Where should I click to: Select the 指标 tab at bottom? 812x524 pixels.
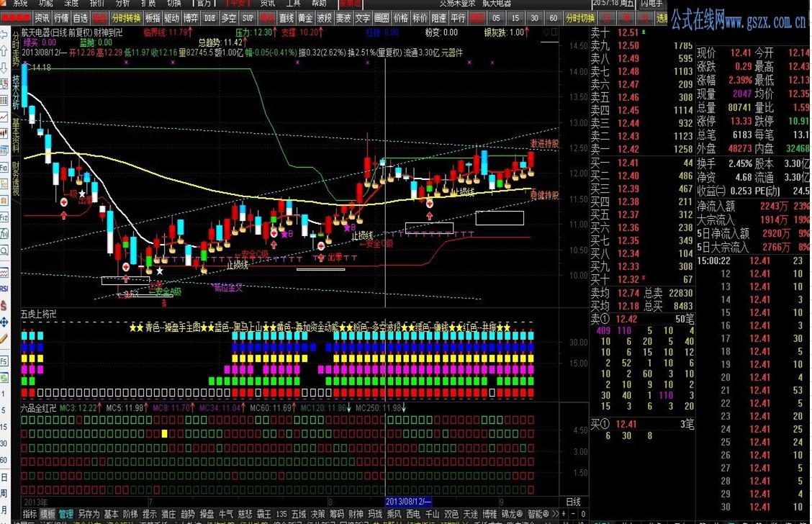coord(30,514)
